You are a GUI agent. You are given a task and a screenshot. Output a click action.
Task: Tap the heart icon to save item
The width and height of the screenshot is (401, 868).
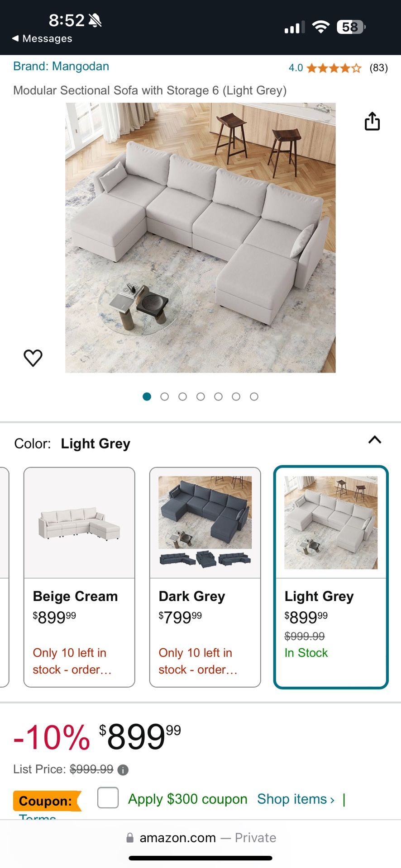coord(33,358)
